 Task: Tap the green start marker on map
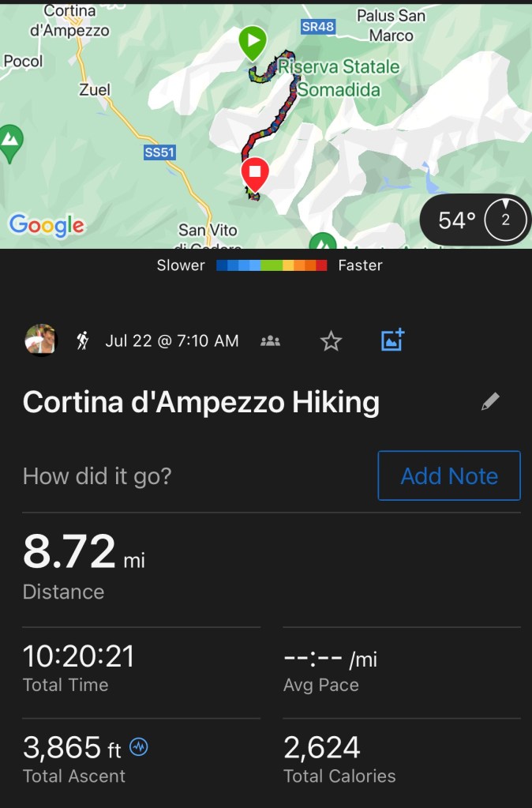coord(253,41)
